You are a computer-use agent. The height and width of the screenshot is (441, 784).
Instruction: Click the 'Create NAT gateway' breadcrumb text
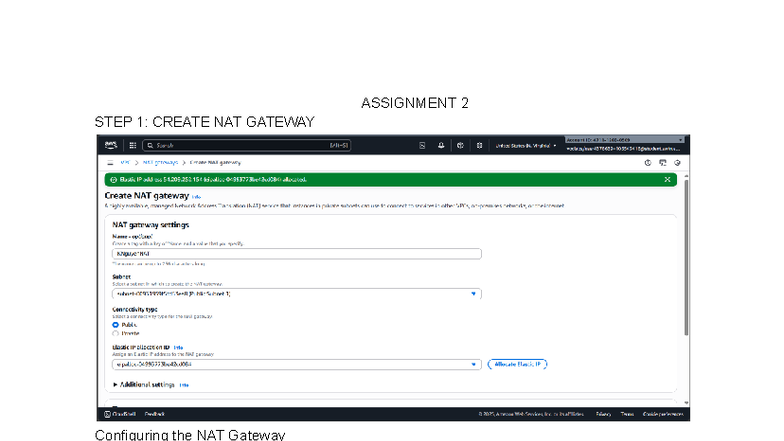pyautogui.click(x=215, y=162)
